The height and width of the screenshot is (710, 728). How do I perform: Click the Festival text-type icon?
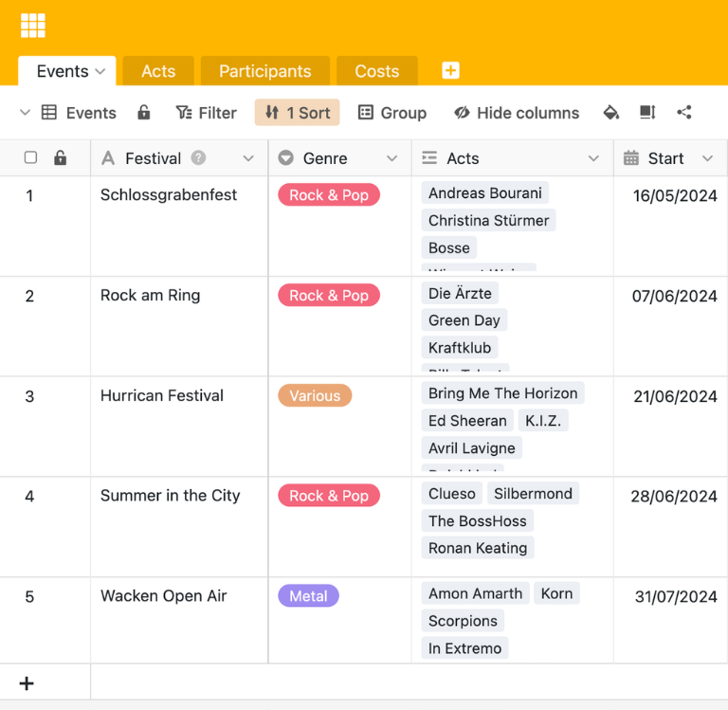108,158
